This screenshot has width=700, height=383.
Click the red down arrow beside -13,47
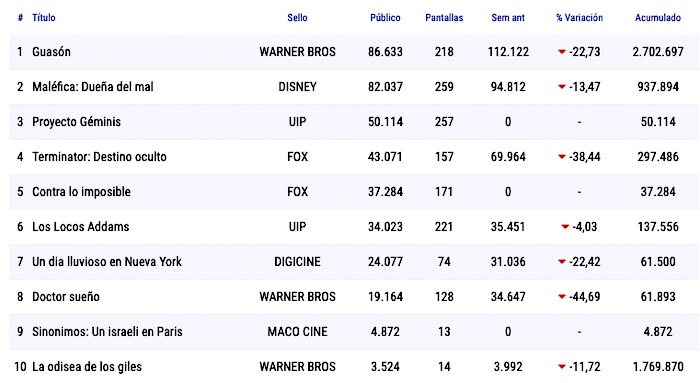click(562, 87)
